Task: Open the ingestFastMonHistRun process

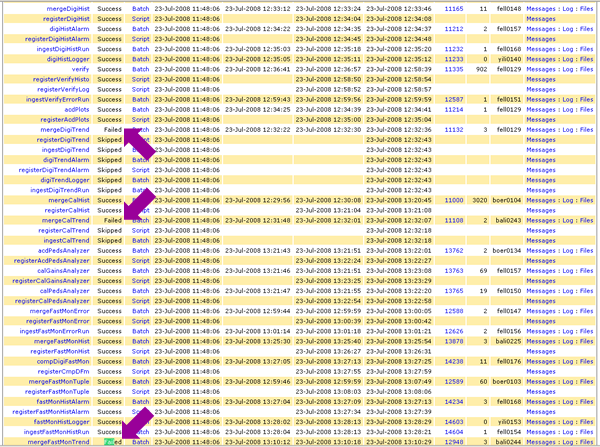Action: pos(56,432)
